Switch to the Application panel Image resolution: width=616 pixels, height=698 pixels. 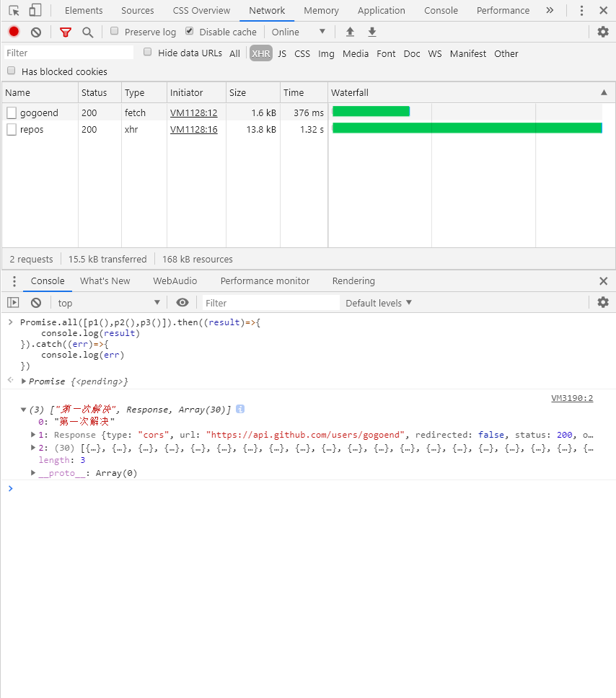tap(381, 10)
